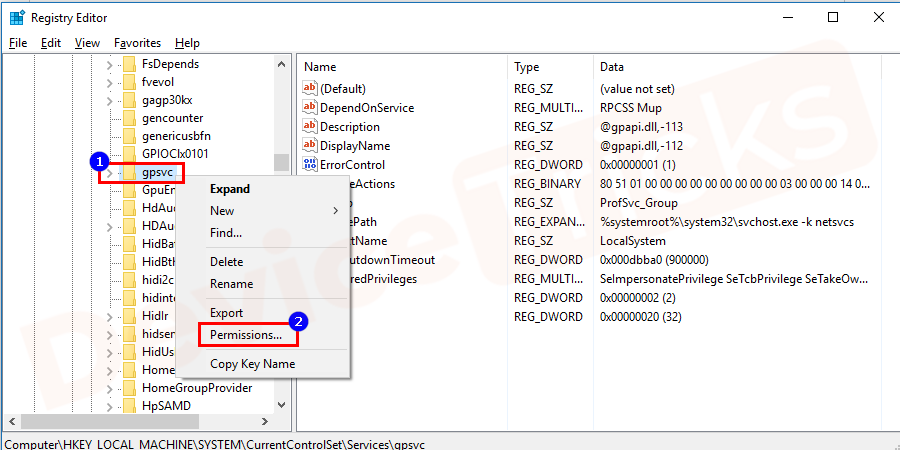Click the tree scroll up arrow
900x450 pixels.
[281, 64]
